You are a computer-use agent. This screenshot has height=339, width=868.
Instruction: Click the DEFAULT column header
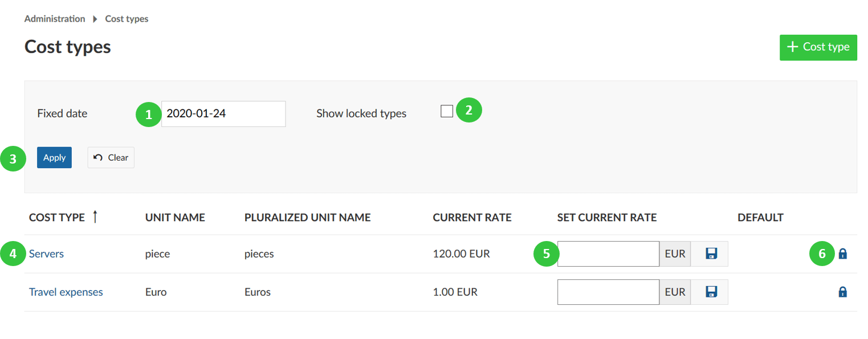pyautogui.click(x=760, y=217)
